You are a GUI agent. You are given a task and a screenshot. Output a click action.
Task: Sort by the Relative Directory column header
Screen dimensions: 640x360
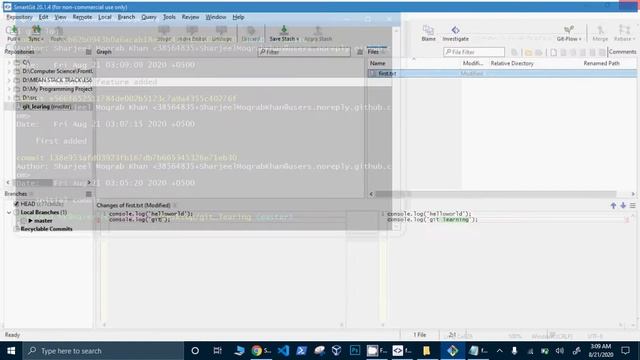tap(512, 63)
